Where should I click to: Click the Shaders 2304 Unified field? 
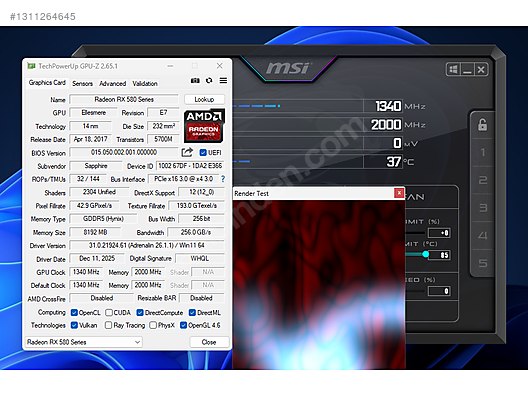point(99,192)
